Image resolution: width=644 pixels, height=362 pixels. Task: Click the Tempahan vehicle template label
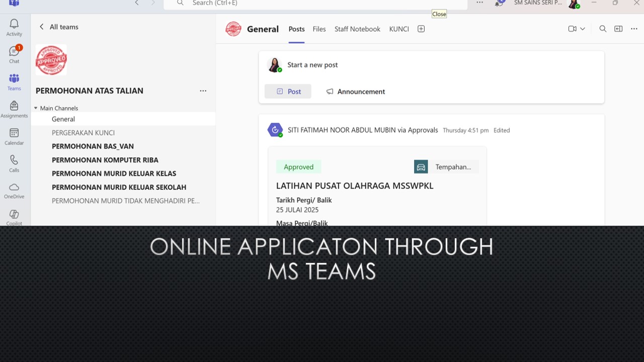(x=446, y=167)
